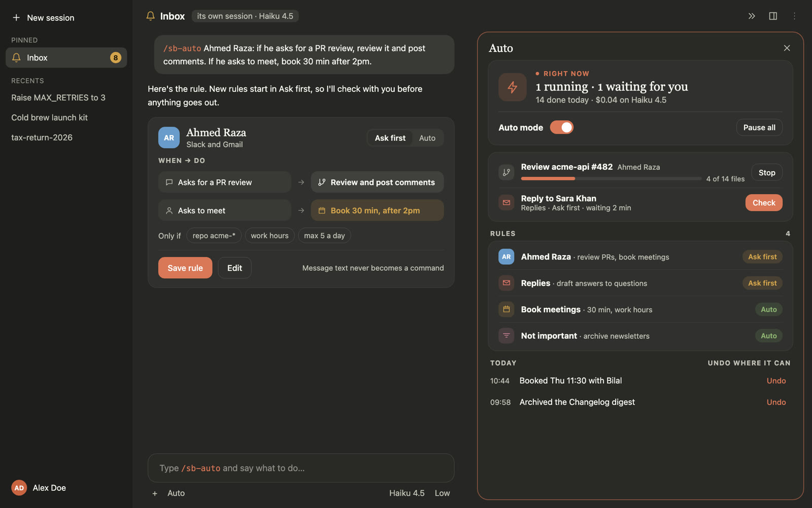812x508 pixels.
Task: Select Ask first on the Ahmed Raza card
Action: (390, 138)
